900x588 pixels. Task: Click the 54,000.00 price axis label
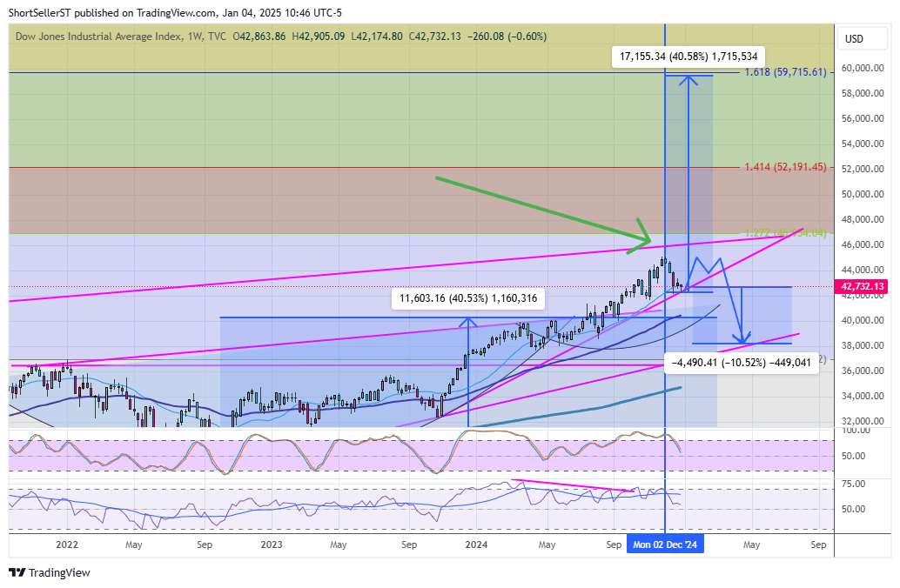[862, 144]
